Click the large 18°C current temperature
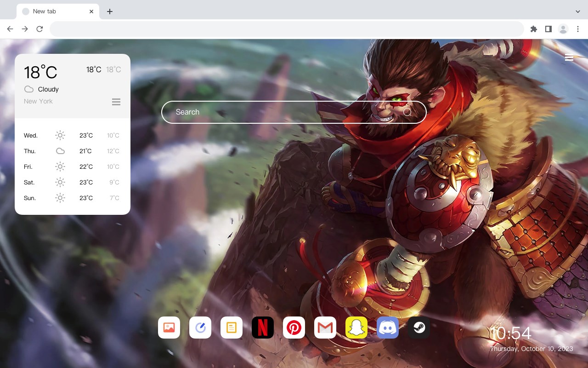The image size is (588, 368). click(x=40, y=72)
